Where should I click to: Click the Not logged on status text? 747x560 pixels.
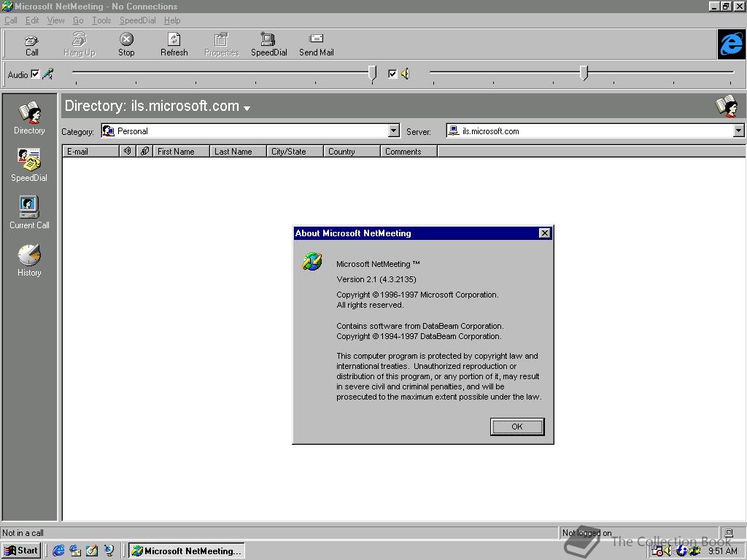[587, 533]
